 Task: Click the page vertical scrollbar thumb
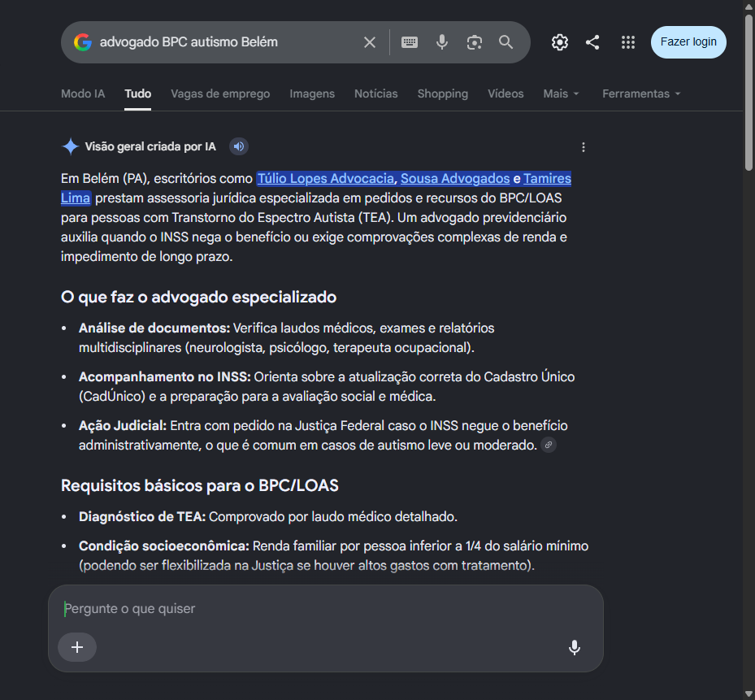coord(748,92)
